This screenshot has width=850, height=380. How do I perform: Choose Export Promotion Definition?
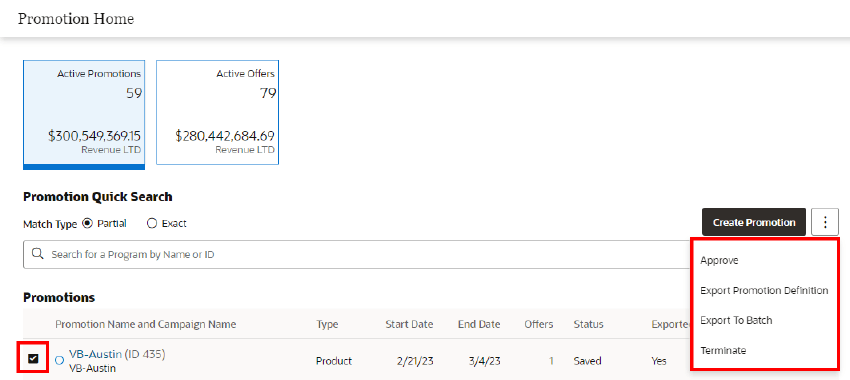(x=764, y=291)
